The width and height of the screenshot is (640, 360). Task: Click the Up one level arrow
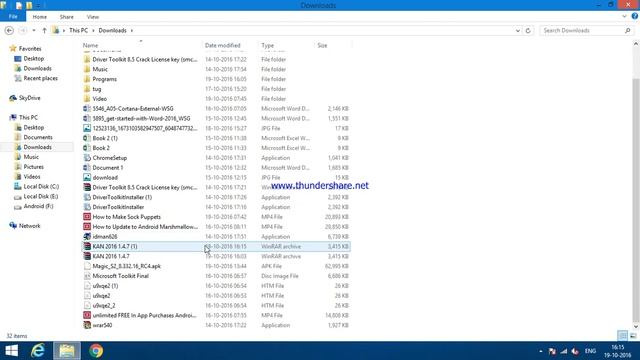coord(44,31)
